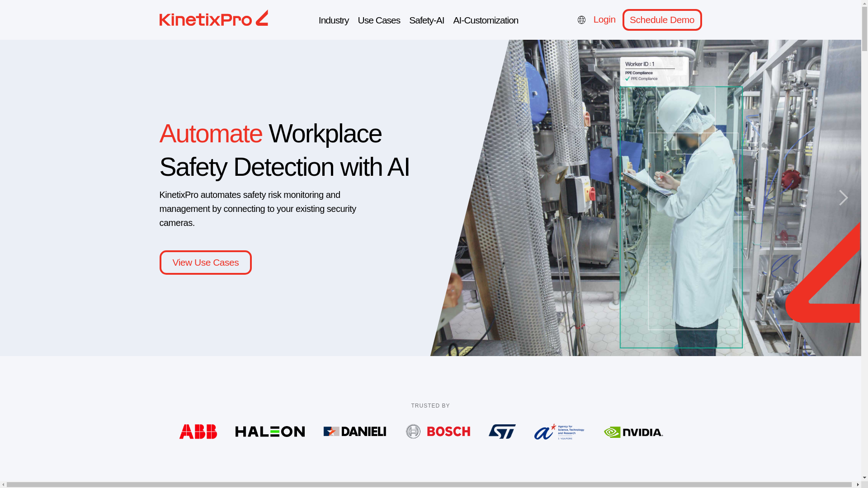Click the View Use Cases button
Image resolution: width=868 pixels, height=488 pixels.
205,263
